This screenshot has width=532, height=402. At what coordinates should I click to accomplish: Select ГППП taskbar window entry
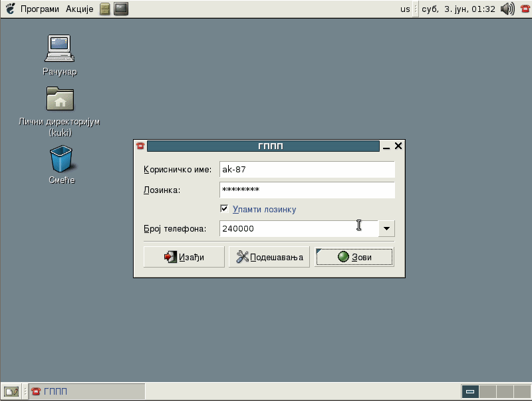pyautogui.click(x=87, y=391)
